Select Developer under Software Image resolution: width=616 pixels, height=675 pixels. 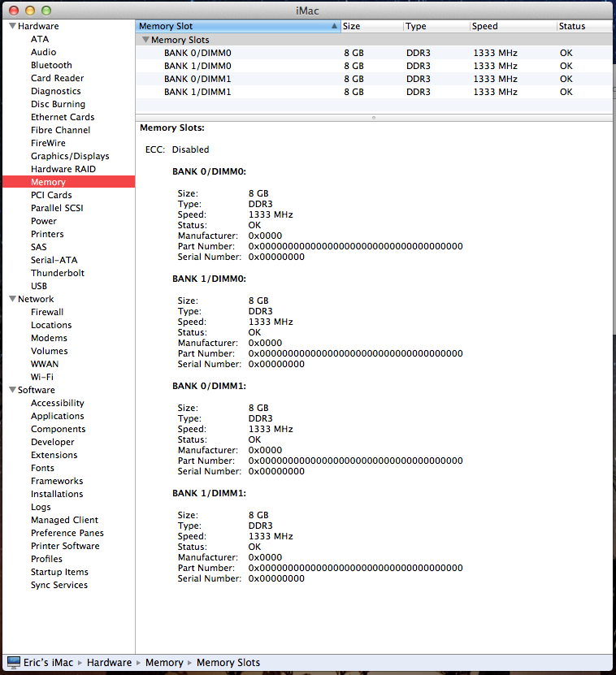[x=53, y=442]
